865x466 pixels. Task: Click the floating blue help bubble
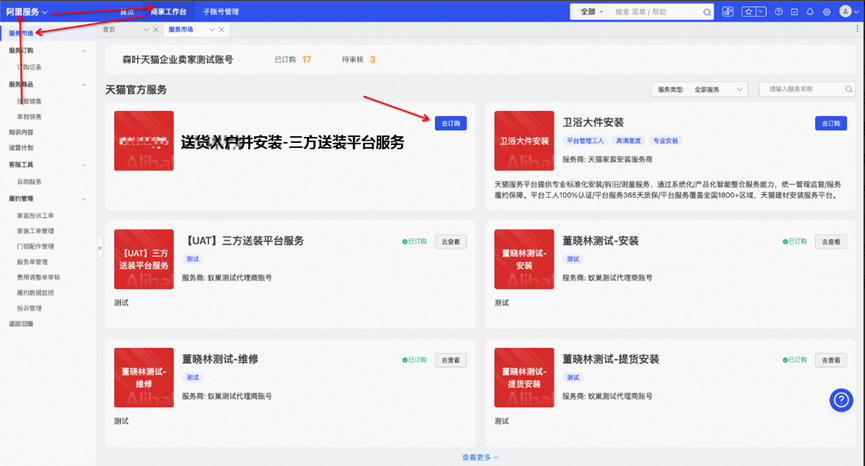(841, 400)
